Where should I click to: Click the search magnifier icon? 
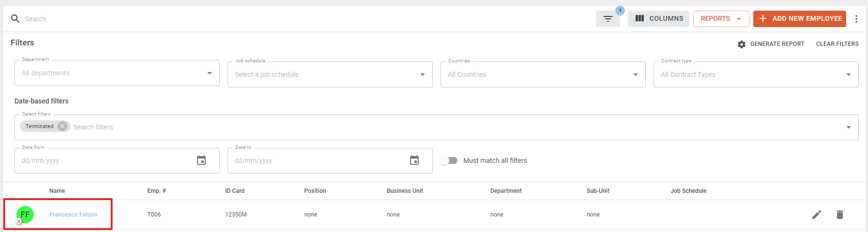(x=15, y=19)
